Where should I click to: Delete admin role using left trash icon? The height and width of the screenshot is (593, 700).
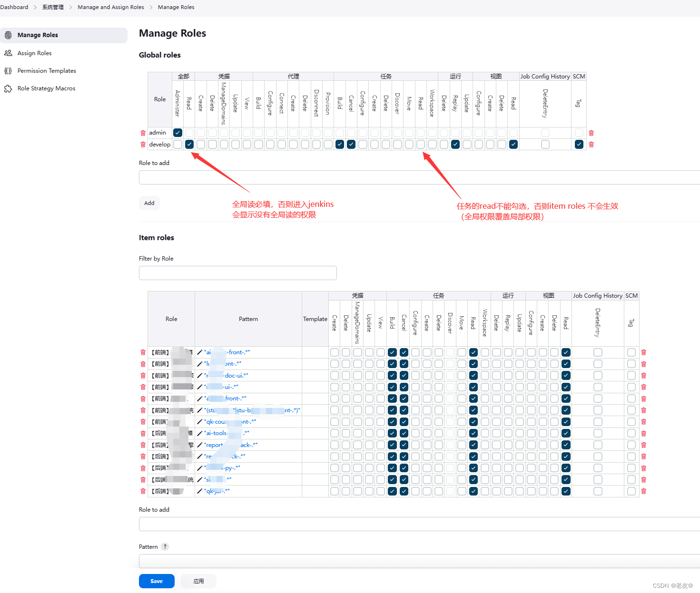(x=143, y=133)
